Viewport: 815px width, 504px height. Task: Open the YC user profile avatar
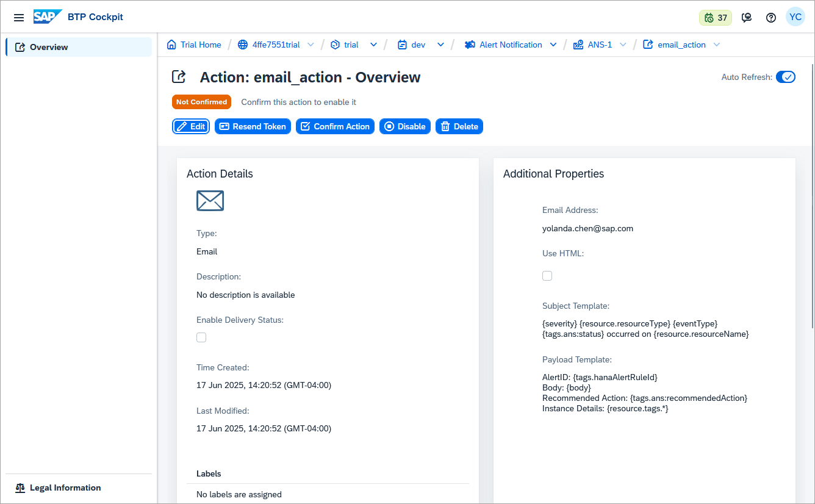point(795,17)
